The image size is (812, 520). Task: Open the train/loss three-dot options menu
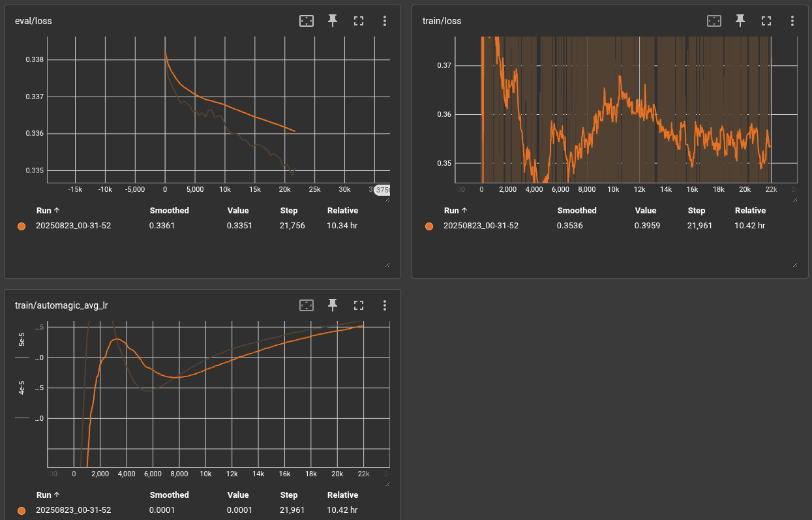[792, 21]
